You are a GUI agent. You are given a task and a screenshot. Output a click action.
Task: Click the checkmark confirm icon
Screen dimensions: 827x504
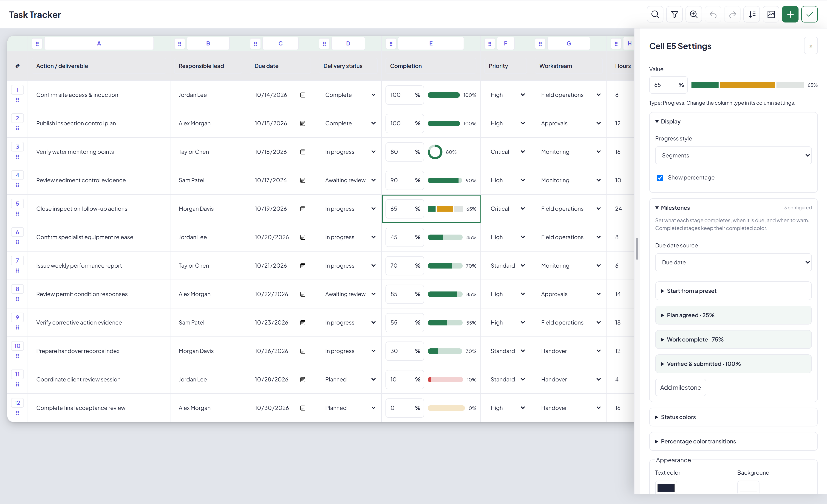click(810, 14)
